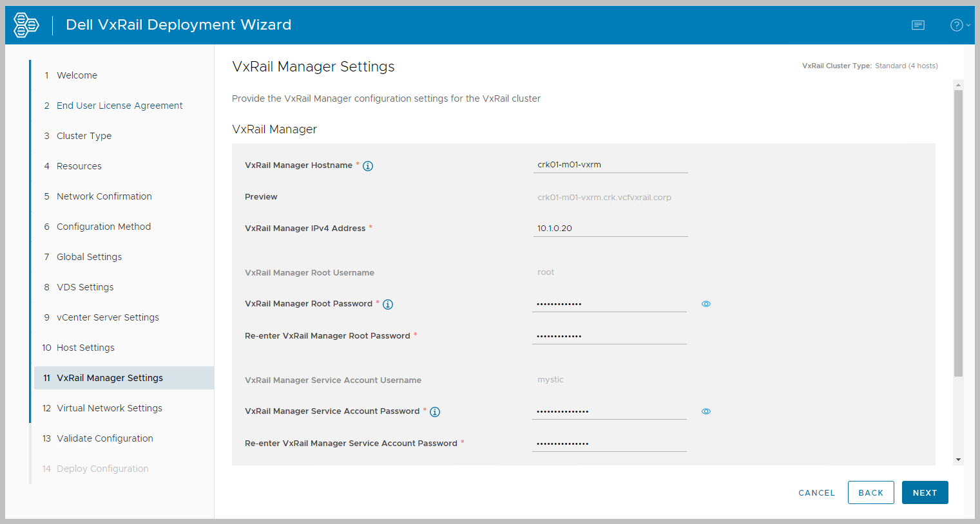Click the VxRail hexagon logo icon
Image resolution: width=980 pixels, height=524 pixels.
[26, 25]
